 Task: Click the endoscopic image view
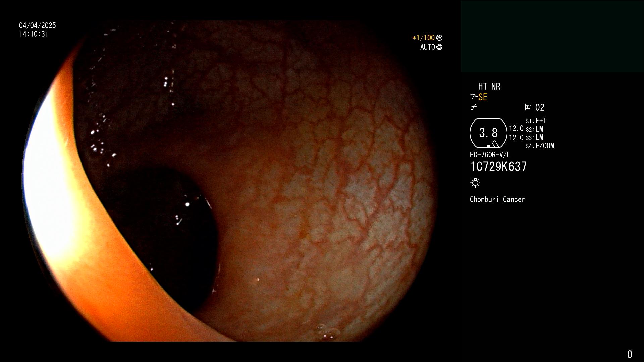point(230,181)
